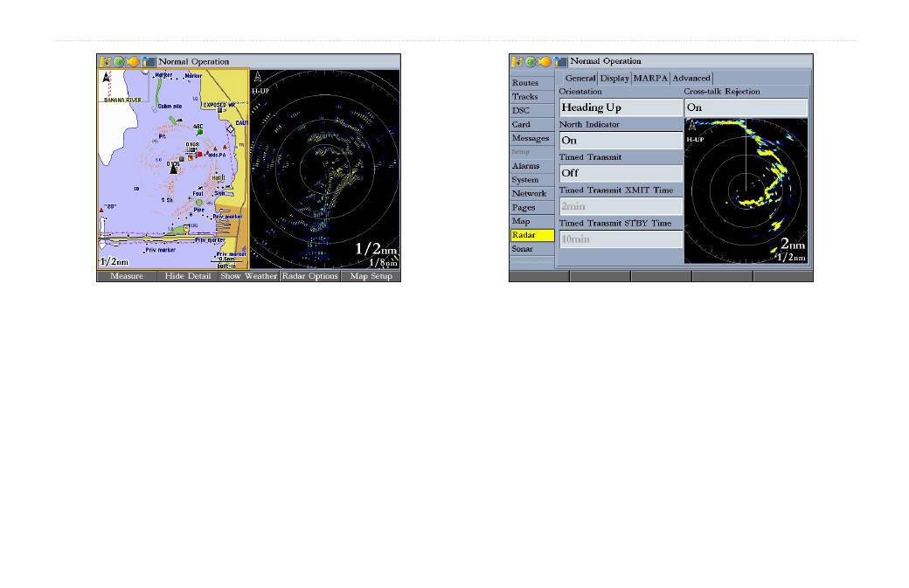Image resolution: width=909 pixels, height=588 pixels.
Task: Select DSC in the side menu
Action: click(x=532, y=111)
